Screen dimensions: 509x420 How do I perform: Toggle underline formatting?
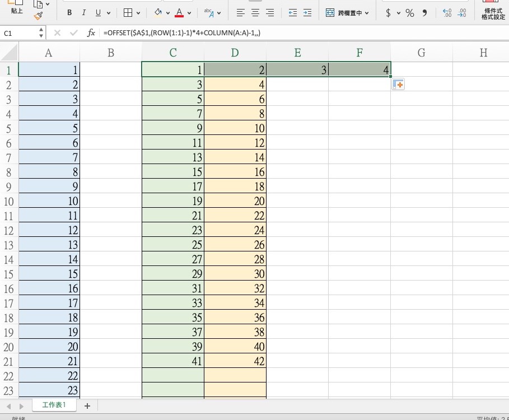(x=99, y=13)
